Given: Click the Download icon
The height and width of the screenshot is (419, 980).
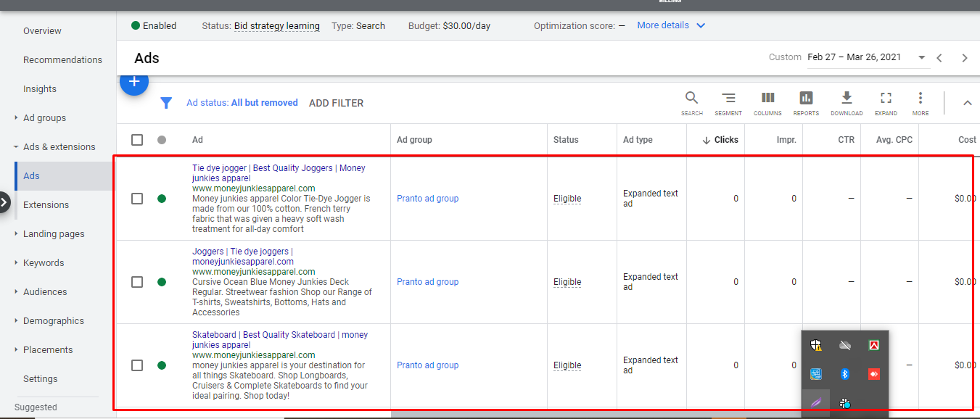Looking at the screenshot, I should [x=846, y=99].
